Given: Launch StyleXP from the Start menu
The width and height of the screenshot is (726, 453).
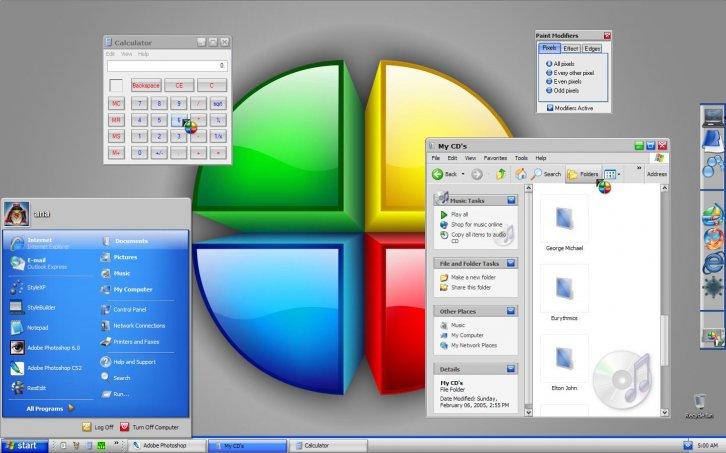Looking at the screenshot, I should (29, 287).
